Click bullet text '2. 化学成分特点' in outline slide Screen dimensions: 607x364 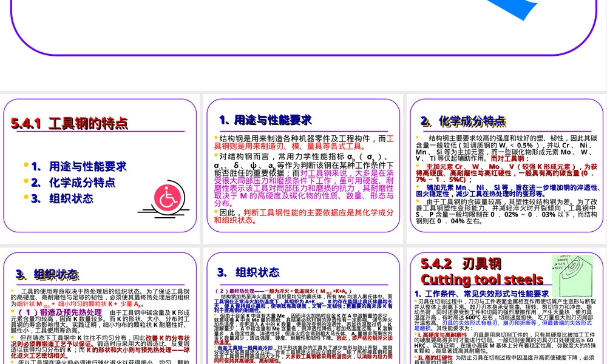pyautogui.click(x=73, y=182)
